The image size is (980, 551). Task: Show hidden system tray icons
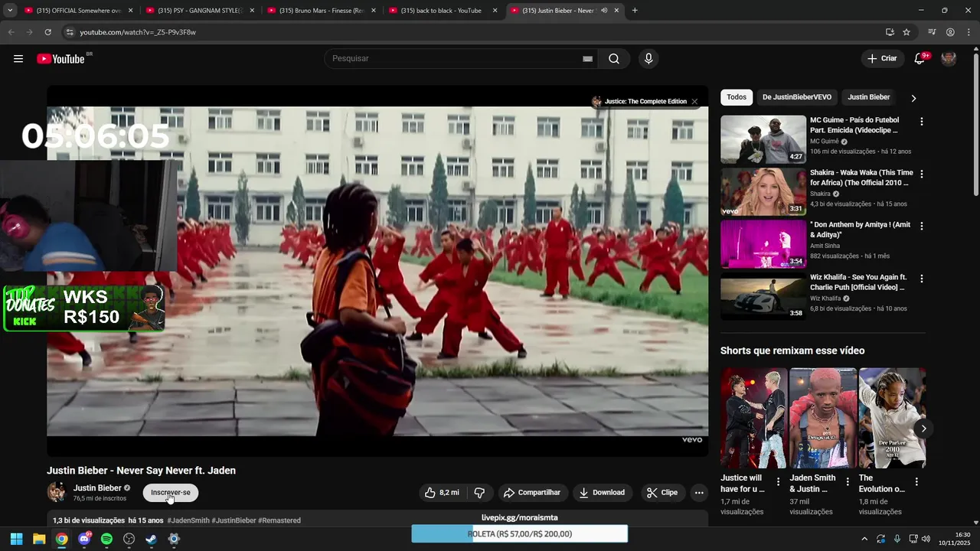tap(864, 539)
